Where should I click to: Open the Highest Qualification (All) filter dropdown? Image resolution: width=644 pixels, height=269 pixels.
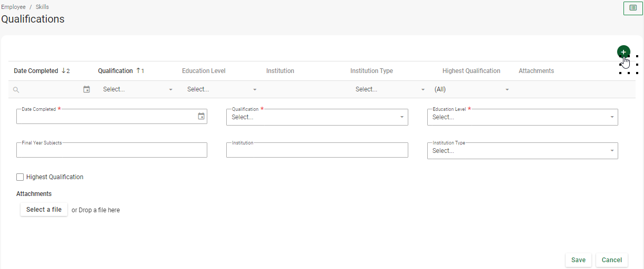tap(507, 90)
